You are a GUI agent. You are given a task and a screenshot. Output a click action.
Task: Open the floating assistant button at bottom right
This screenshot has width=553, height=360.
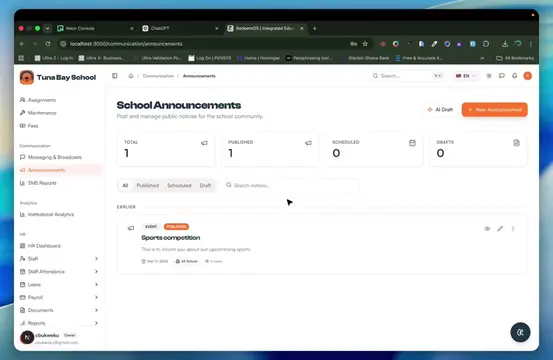coord(520,332)
